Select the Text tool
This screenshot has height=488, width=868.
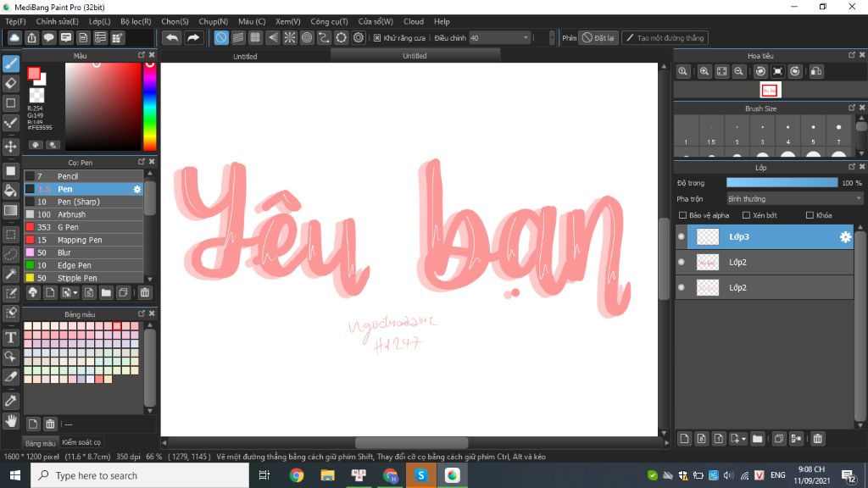tap(11, 337)
